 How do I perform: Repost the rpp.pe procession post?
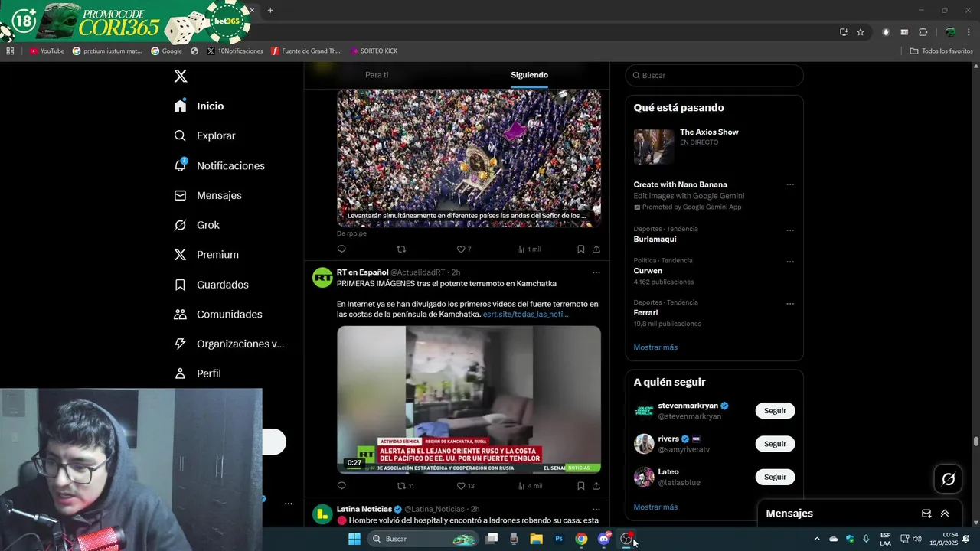[401, 249]
